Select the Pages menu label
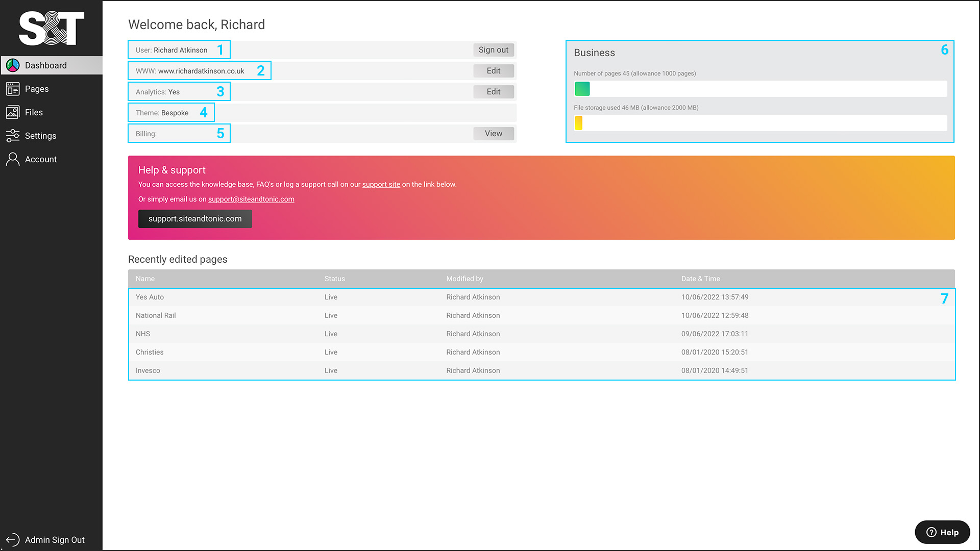Screen dimensions: 980x551 pyautogui.click(x=37, y=89)
